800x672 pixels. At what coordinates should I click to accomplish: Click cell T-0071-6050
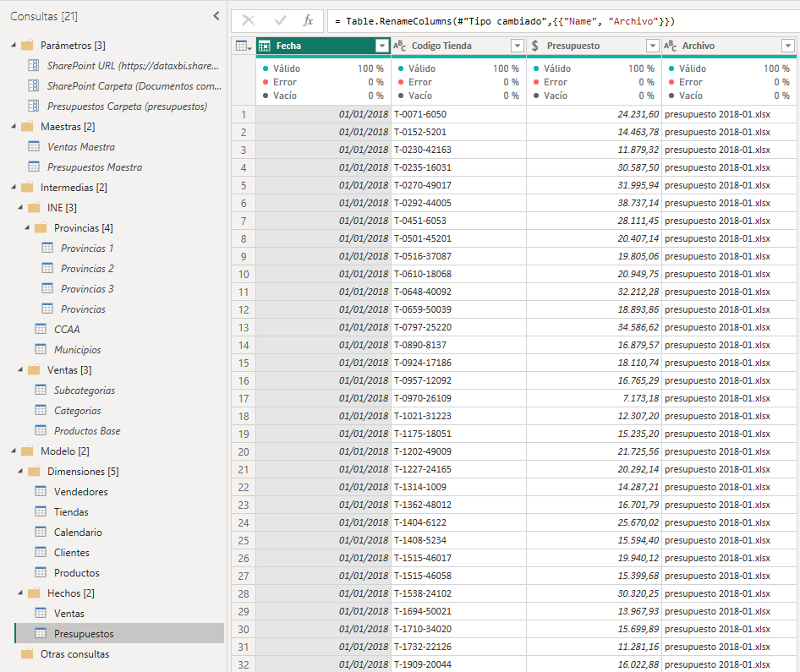(x=458, y=114)
